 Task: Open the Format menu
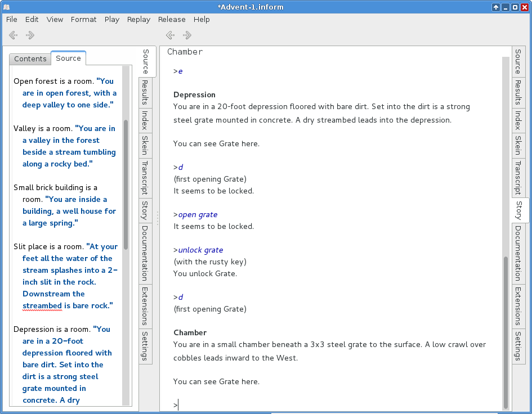tap(83, 19)
